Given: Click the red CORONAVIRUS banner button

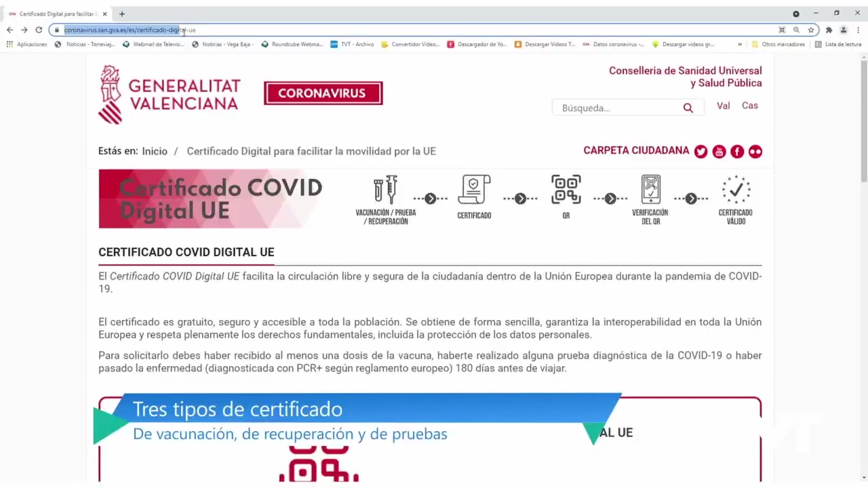Looking at the screenshot, I should pyautogui.click(x=323, y=94).
